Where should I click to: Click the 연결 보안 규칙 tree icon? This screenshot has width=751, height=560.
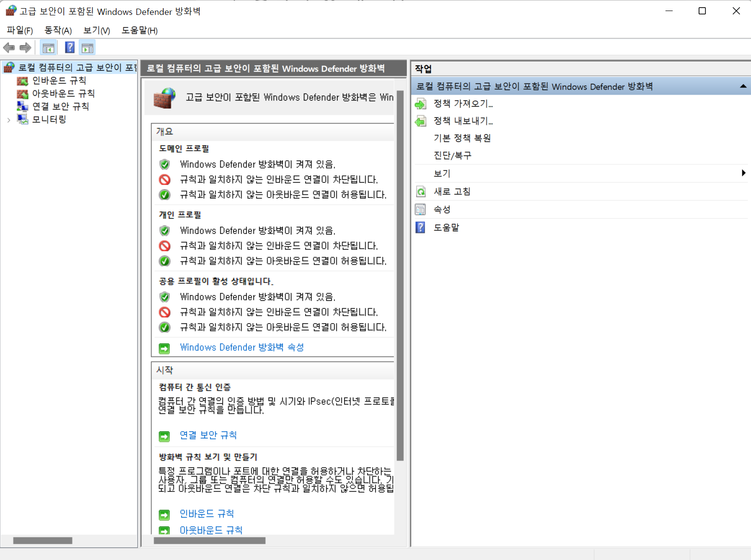tap(23, 106)
